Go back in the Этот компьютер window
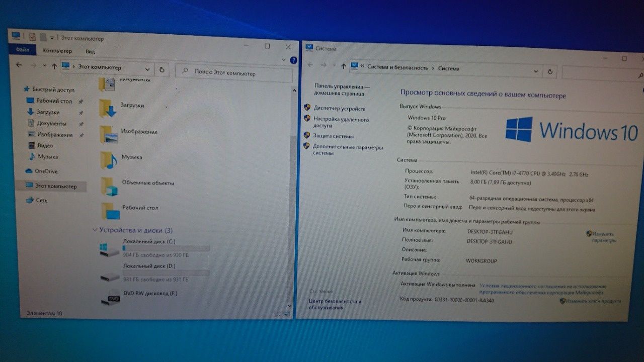This screenshot has height=362, width=644. (19, 65)
